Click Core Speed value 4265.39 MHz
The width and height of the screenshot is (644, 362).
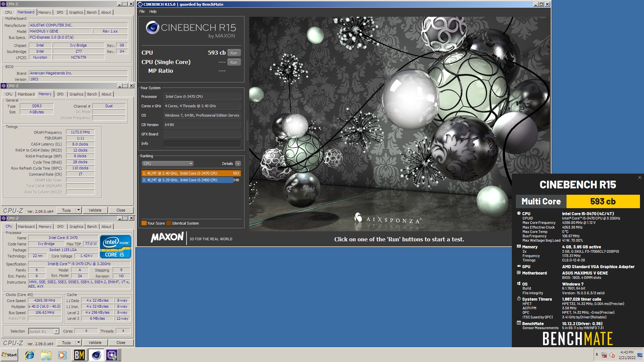coord(45,301)
